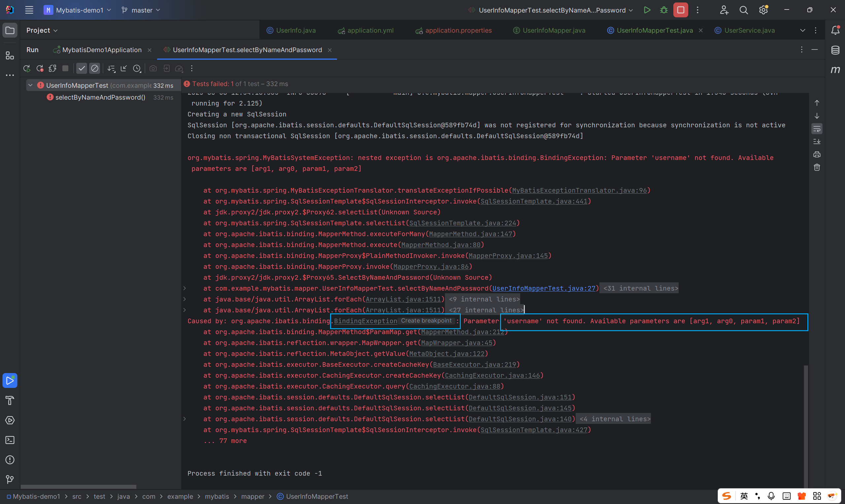Print console output

tap(817, 154)
